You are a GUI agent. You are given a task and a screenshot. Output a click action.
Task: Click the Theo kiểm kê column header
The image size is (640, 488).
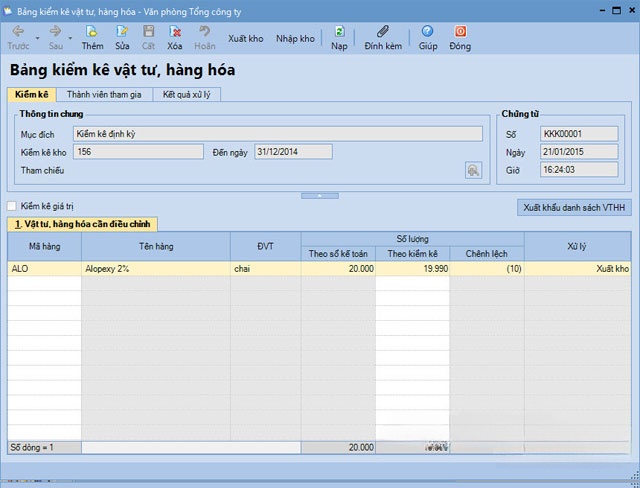(412, 254)
